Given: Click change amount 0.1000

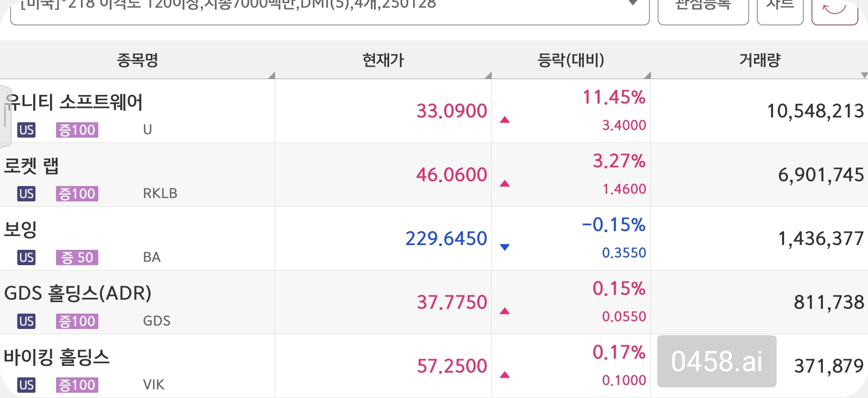Looking at the screenshot, I should click(624, 380).
